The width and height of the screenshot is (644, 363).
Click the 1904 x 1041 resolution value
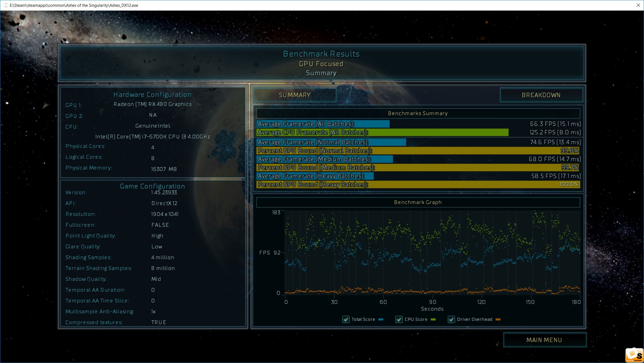pos(165,214)
